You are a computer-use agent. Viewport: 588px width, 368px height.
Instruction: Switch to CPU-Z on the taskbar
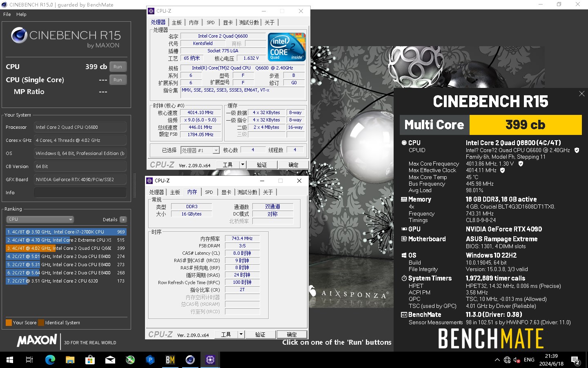click(210, 360)
